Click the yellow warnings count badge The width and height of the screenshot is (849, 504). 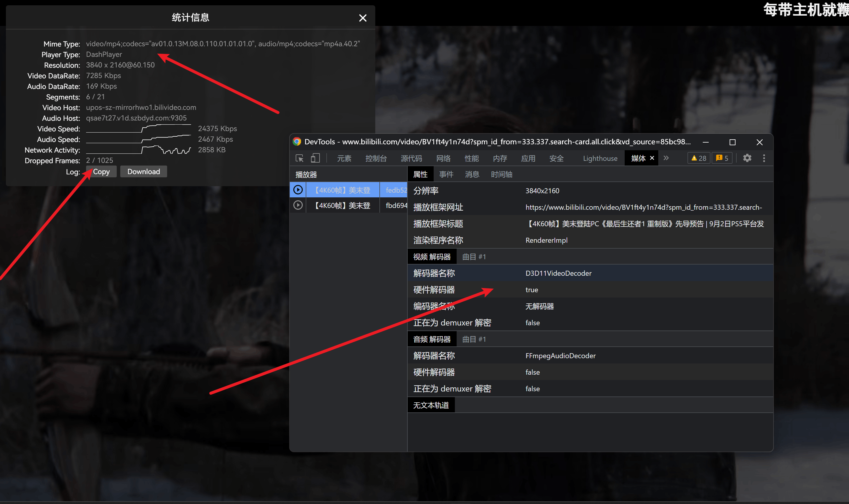(x=699, y=158)
